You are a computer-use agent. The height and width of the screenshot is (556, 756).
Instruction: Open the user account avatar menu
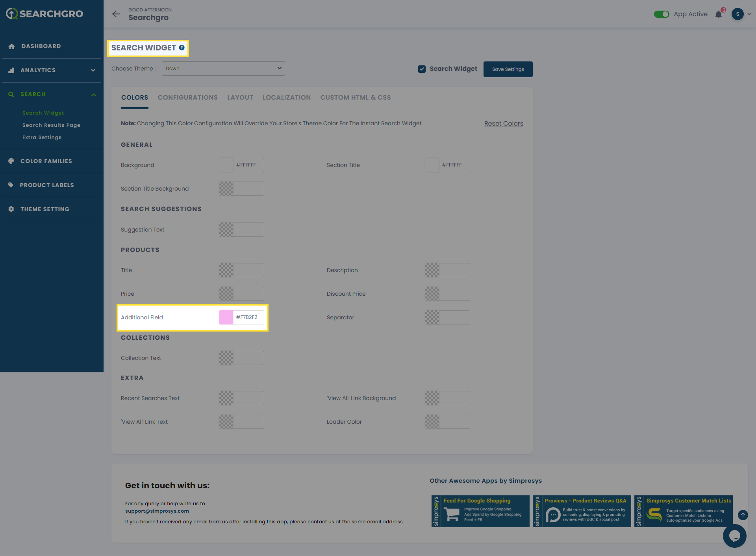point(737,14)
